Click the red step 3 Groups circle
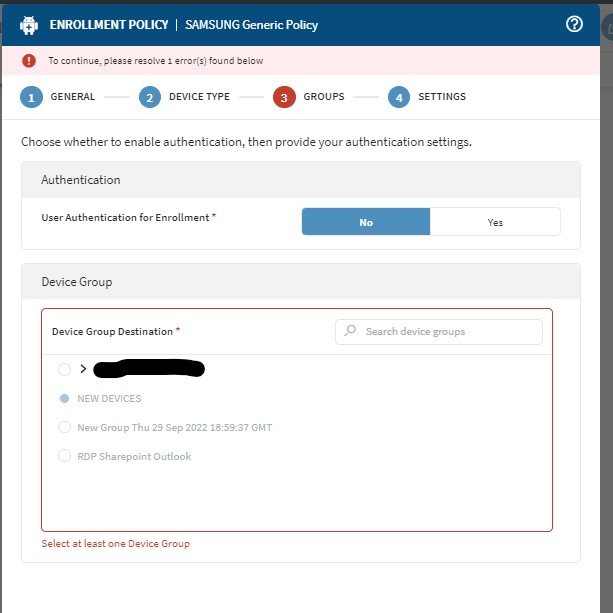Screen dimensions: 613x613 click(284, 97)
